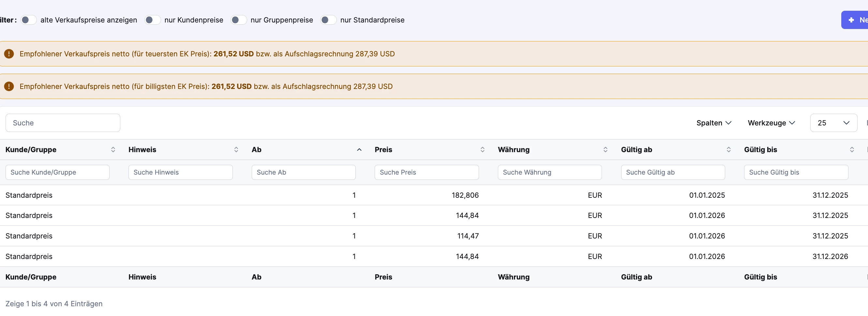
Task: Sort by Gültig ab column icon
Action: click(728, 150)
